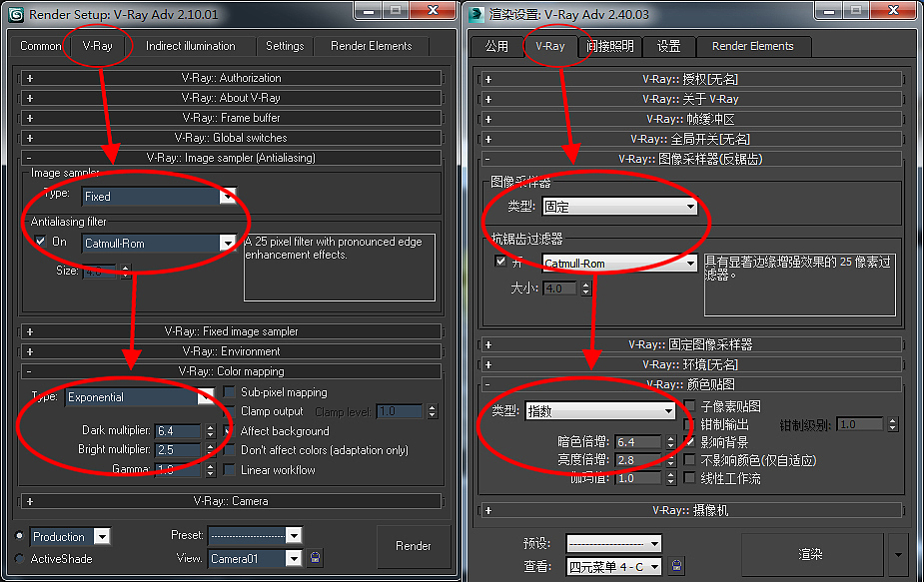This screenshot has width=924, height=582.
Task: Toggle the antialiasing filter On checkbox
Action: click(40, 241)
